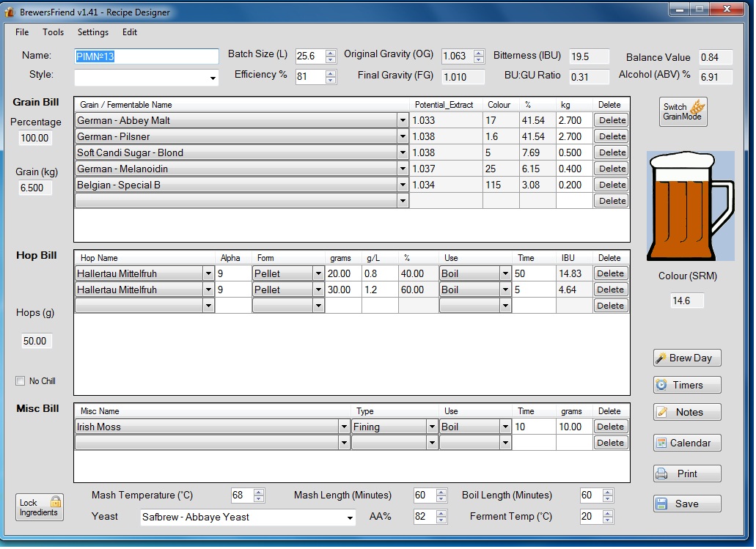The width and height of the screenshot is (756, 549).
Task: Save the recipe using the floppy disk icon
Action: pos(686,504)
